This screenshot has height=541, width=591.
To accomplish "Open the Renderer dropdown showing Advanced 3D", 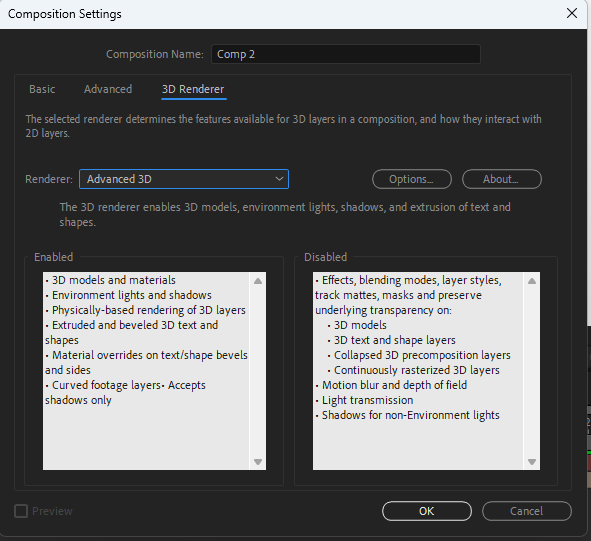I will 184,179.
